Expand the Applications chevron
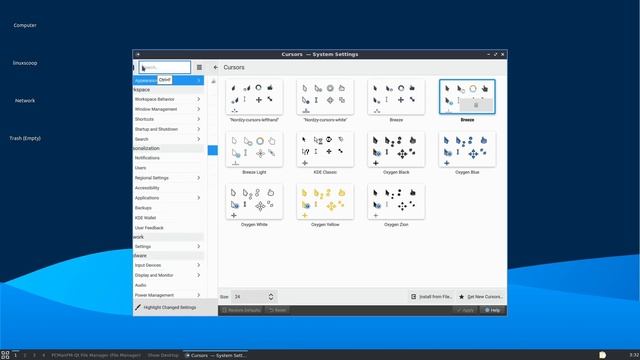The height and width of the screenshot is (360, 640). 199,198
